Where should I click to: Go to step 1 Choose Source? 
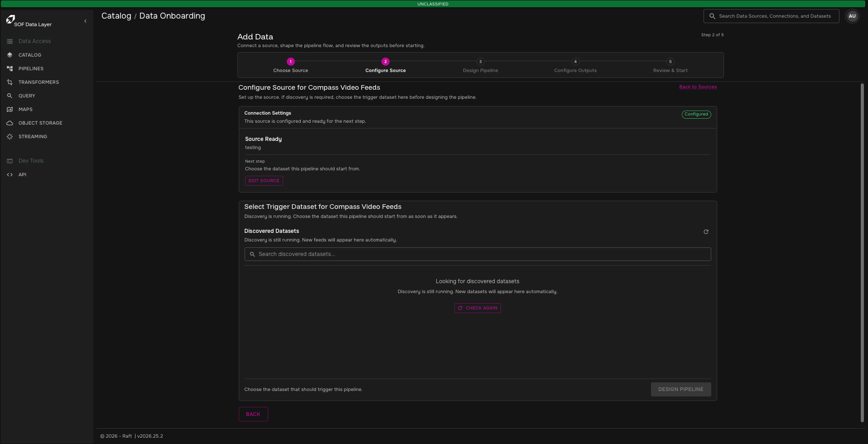click(290, 65)
